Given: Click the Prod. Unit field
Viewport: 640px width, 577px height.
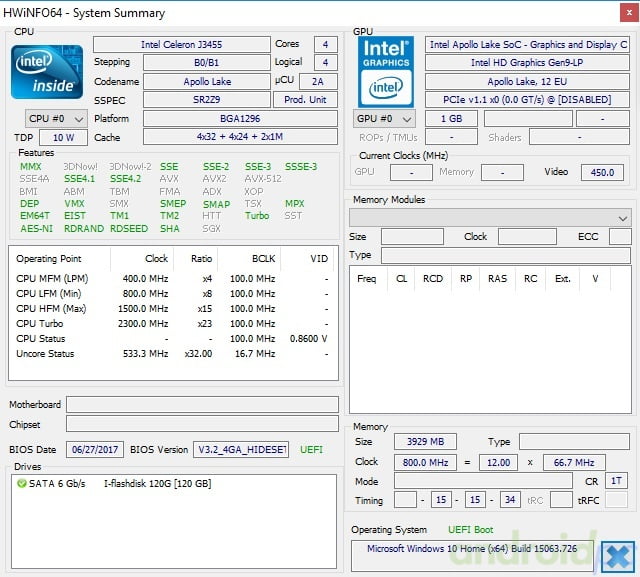Looking at the screenshot, I should [x=305, y=100].
